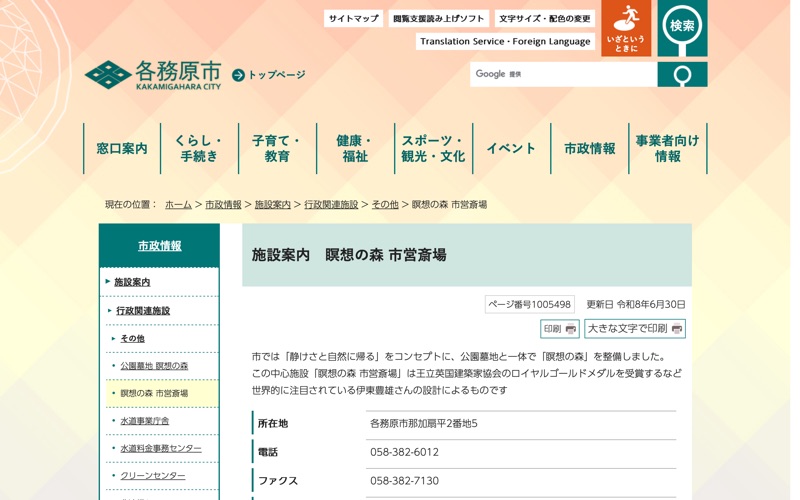Open the 事業者向け情報 menu
This screenshot has height=500, width=800.
point(667,148)
